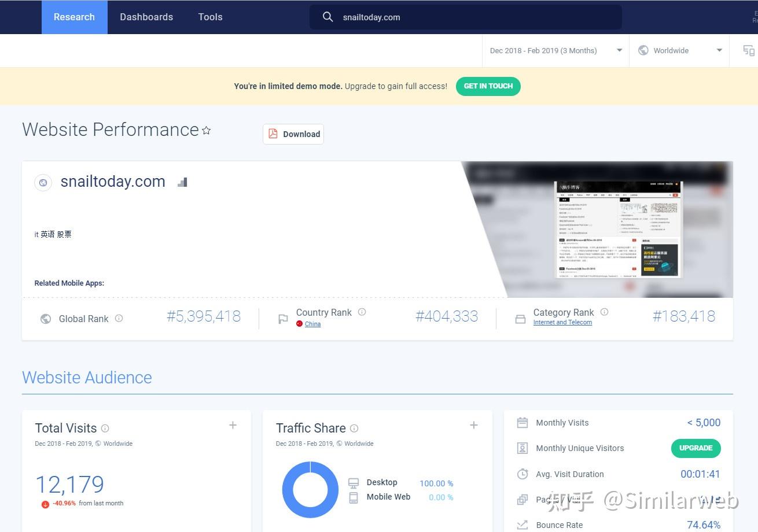Show the Traffic Share info tooltip
The image size is (758, 532).
(354, 428)
